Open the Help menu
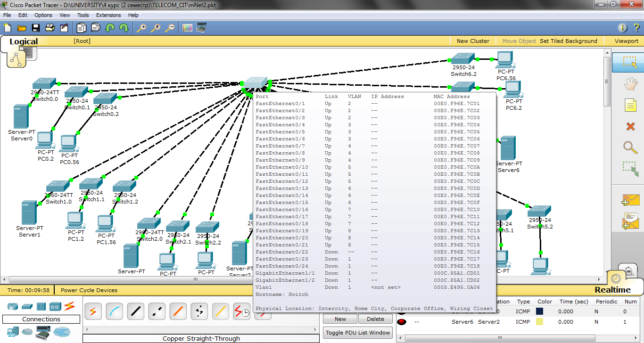The width and height of the screenshot is (644, 343). [133, 15]
